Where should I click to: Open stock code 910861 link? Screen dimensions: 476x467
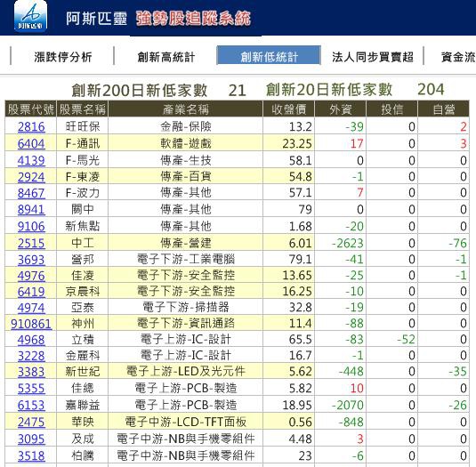(31, 324)
